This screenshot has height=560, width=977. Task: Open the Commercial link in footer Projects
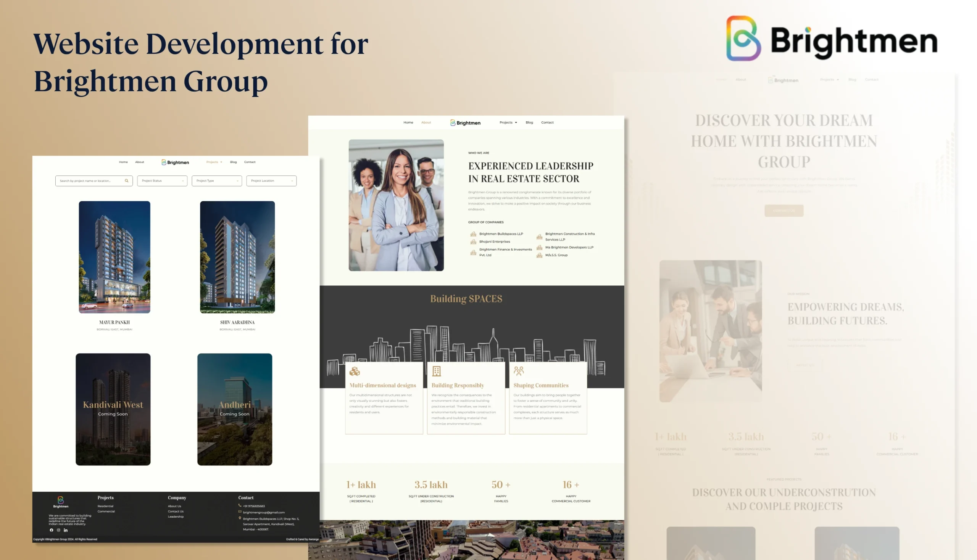[x=106, y=511]
